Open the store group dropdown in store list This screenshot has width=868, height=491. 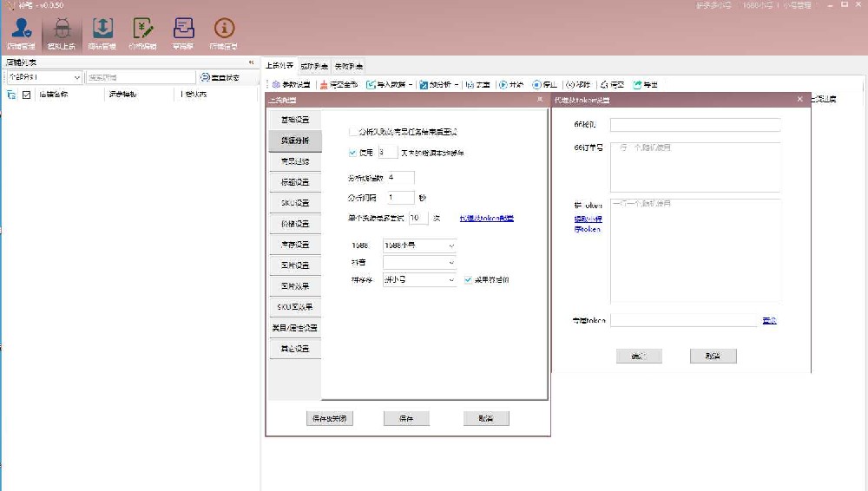click(43, 77)
